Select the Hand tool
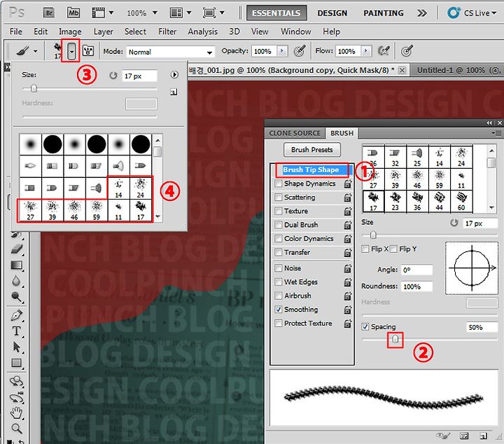This screenshot has width=504, height=444. click(x=16, y=412)
